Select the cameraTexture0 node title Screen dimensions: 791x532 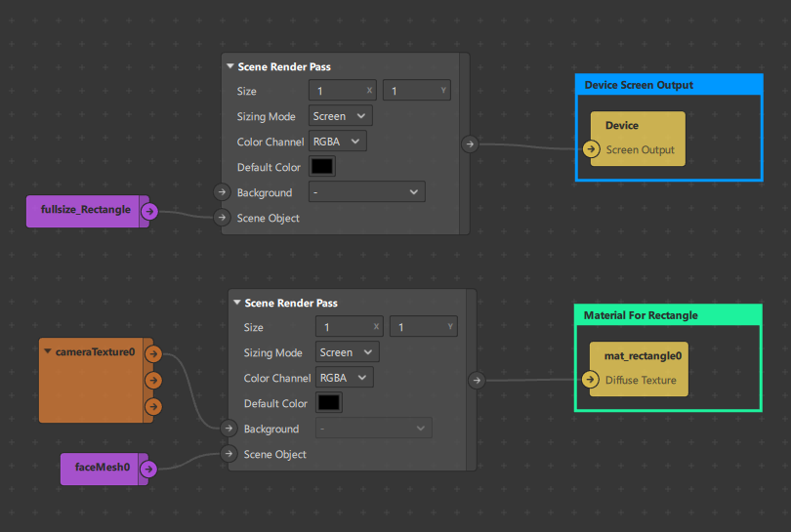[95, 352]
